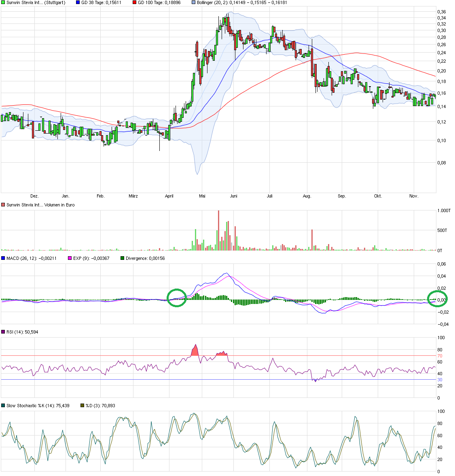Select the 'GD 100 Tage: 0,18896' legend text
Image resolution: width=455 pixels, height=476 pixels.
(159, 2)
